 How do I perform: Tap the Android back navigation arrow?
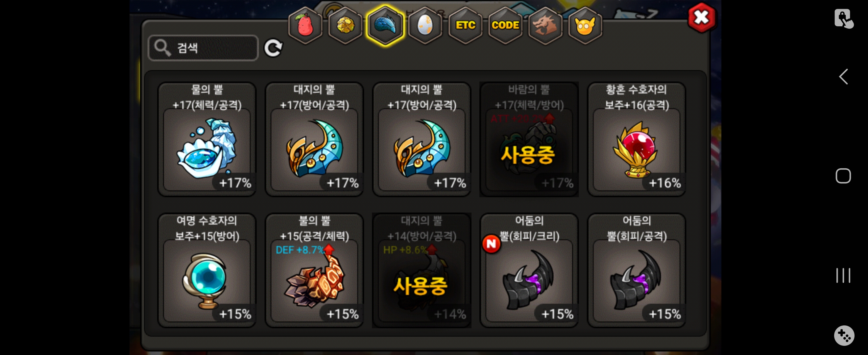pos(843,77)
